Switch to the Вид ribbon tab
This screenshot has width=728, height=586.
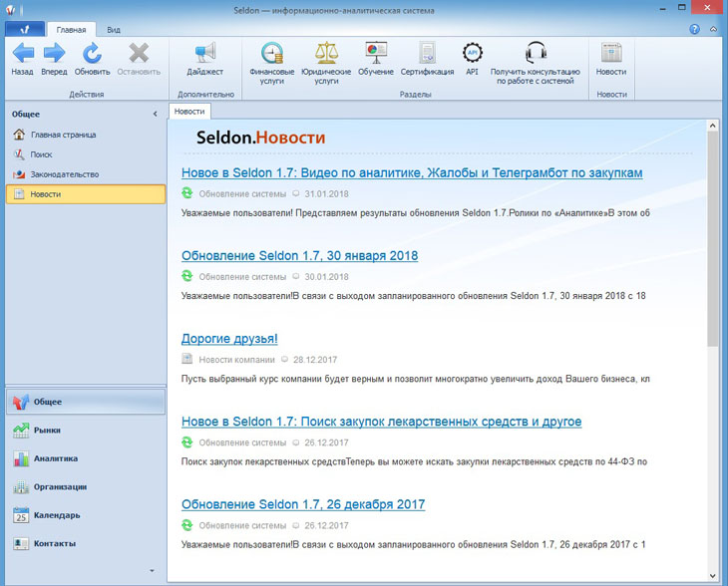coord(114,29)
